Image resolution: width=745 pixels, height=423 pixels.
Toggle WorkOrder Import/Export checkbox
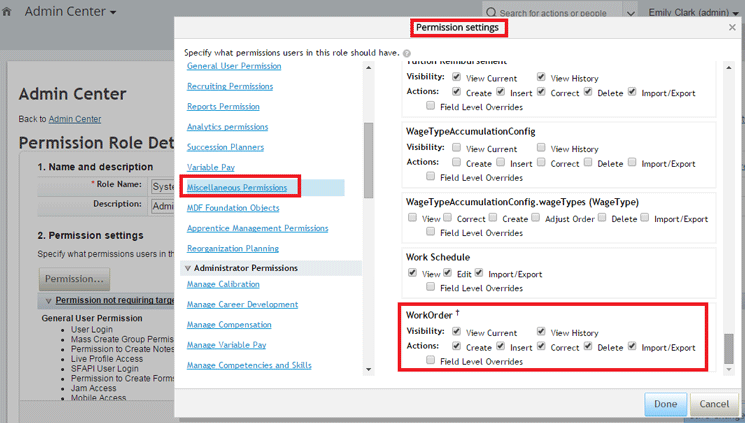click(x=632, y=346)
